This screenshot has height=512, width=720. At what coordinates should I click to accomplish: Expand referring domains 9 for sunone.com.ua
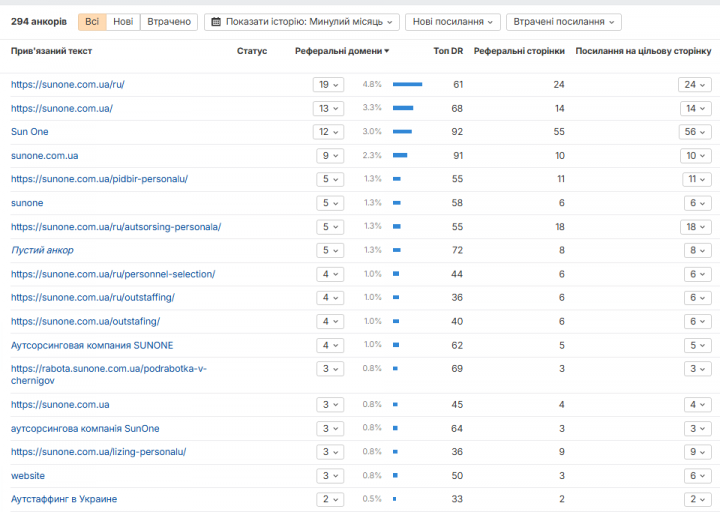[x=330, y=156]
